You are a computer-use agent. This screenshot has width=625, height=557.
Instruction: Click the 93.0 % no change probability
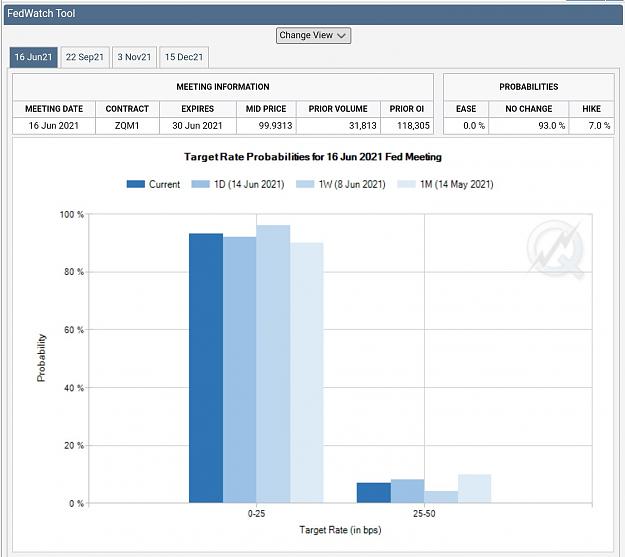coord(552,126)
